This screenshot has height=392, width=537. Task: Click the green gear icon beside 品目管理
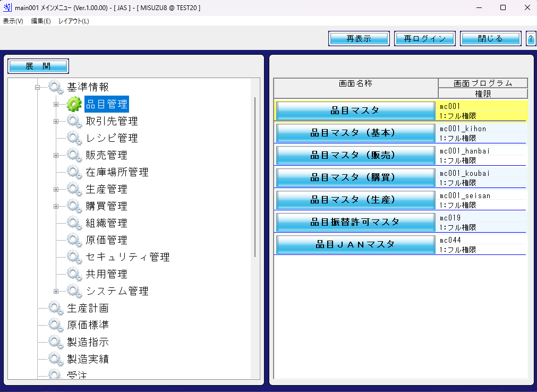(x=74, y=104)
